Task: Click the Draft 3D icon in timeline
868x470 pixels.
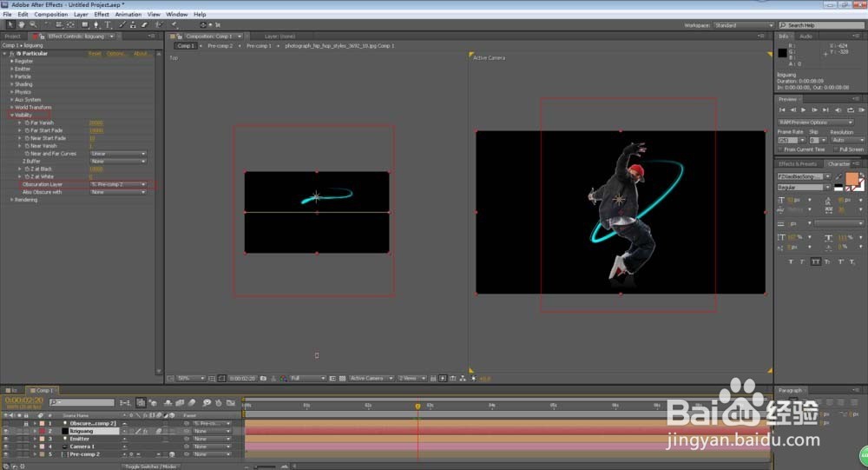Action: (153, 403)
